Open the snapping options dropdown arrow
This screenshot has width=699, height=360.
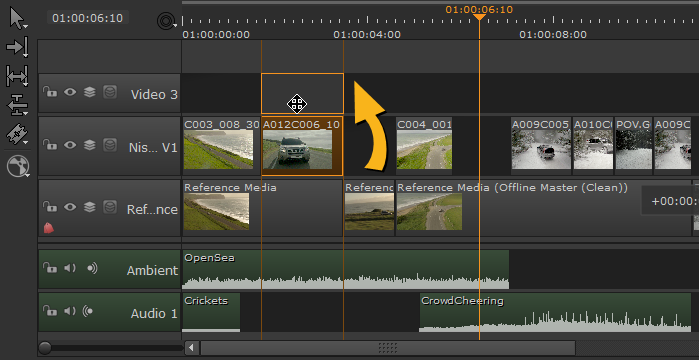[x=175, y=25]
